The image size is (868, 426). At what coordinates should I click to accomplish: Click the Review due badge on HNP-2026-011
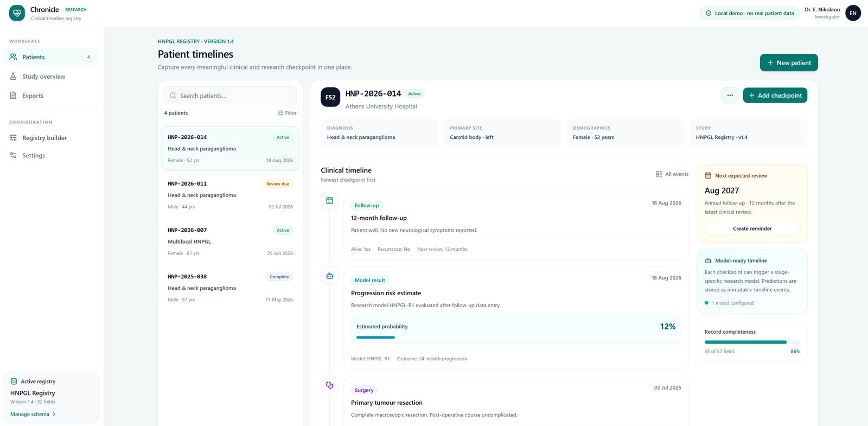pos(278,184)
